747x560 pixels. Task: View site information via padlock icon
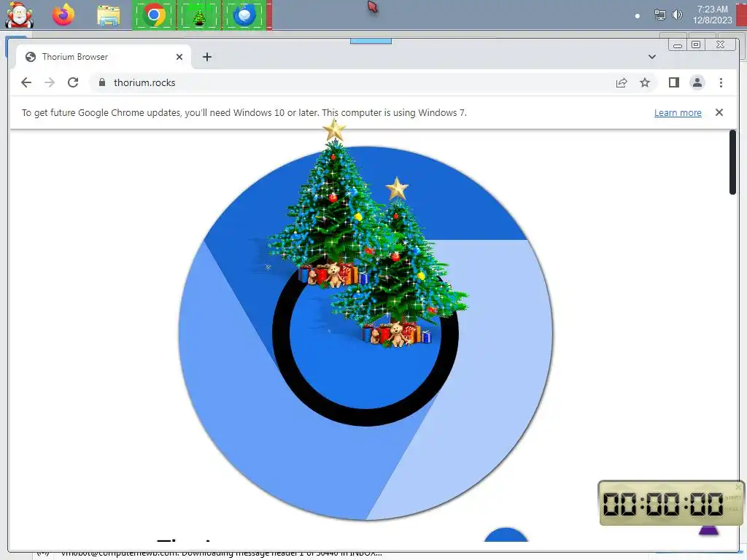click(x=101, y=82)
